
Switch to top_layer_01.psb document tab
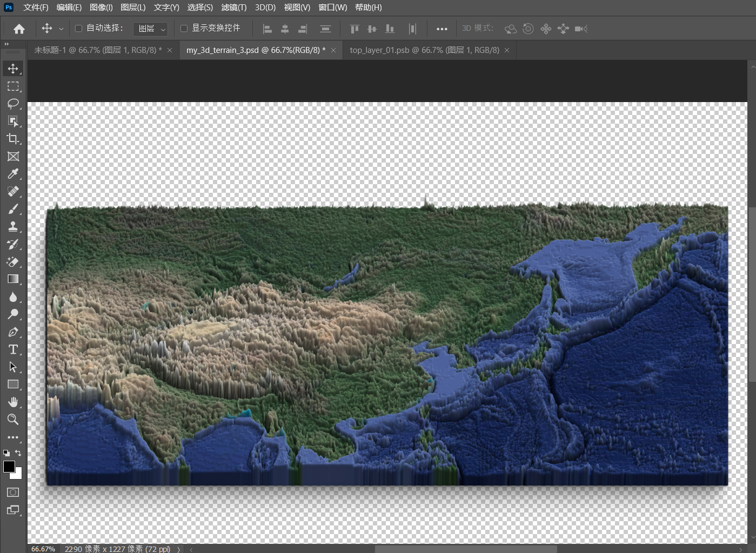tap(424, 50)
